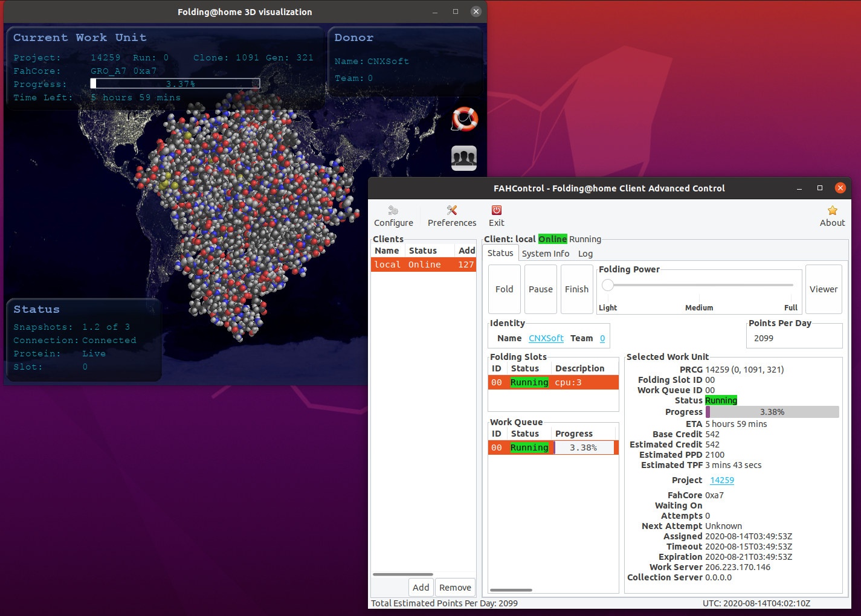Viewport: 861px width, 616px height.
Task: Click the Folding Power slider handle
Action: (608, 285)
